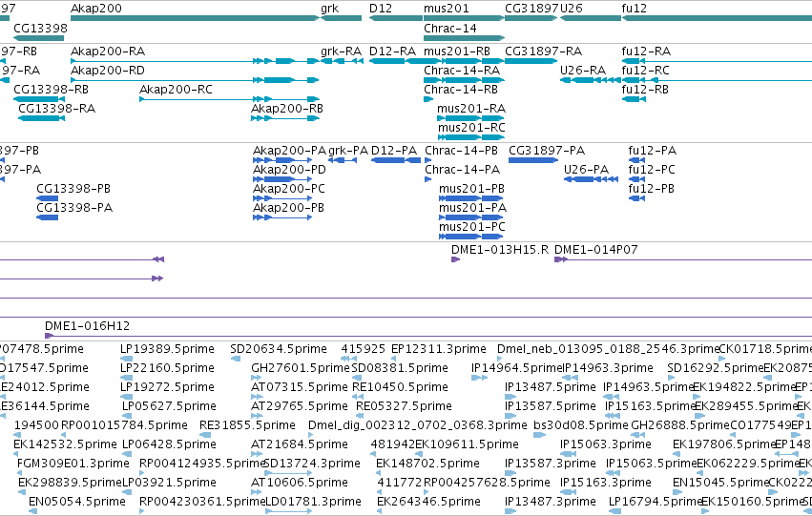Screen dimensions: 812x516
Task: Select EST IP14964.5prime
Action: click(480, 378)
